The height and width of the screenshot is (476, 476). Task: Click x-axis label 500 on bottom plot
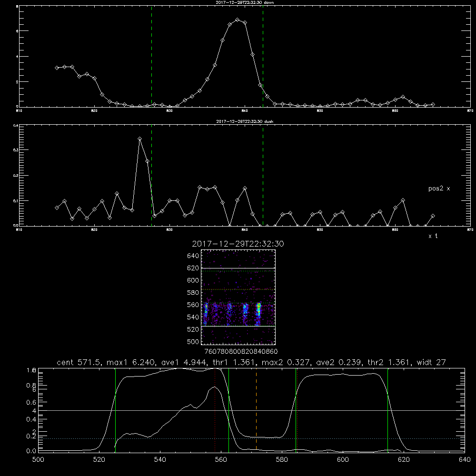38,460
